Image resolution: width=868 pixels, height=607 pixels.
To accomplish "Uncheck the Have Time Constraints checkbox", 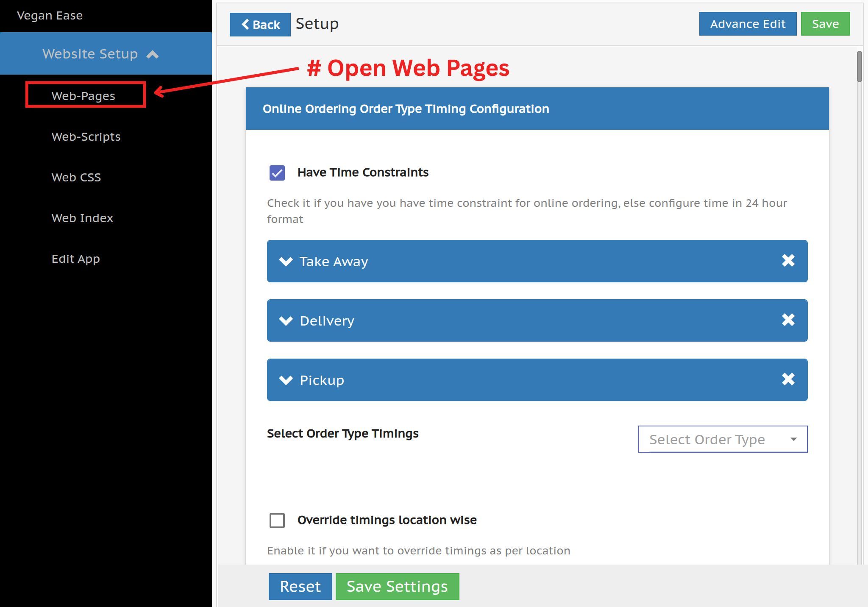I will (277, 173).
